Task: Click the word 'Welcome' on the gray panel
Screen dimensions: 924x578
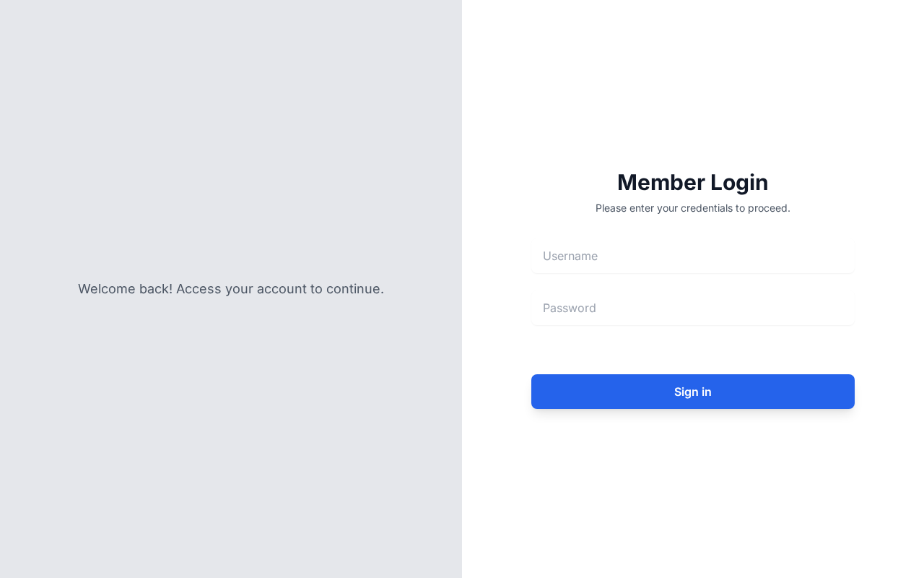Action: point(107,289)
